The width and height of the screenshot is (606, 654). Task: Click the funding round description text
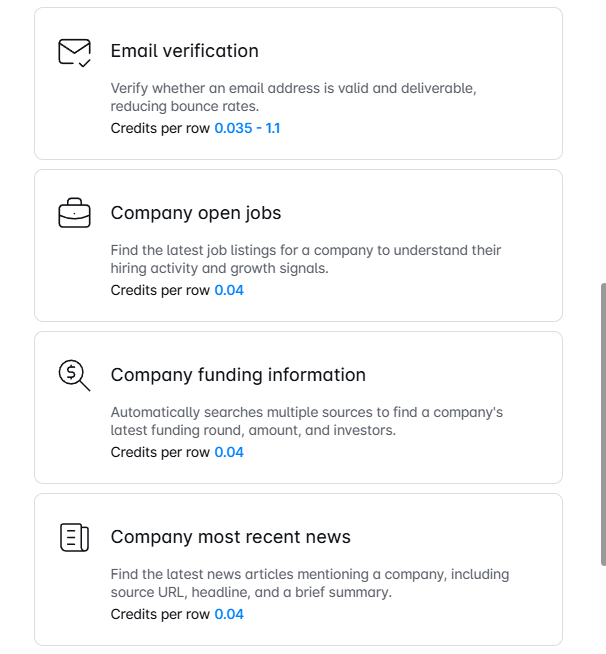(x=307, y=421)
